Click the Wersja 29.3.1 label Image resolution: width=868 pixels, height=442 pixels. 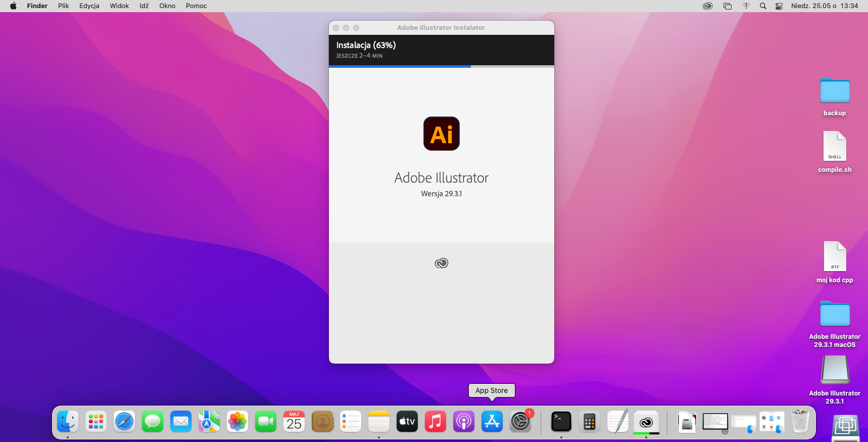pyautogui.click(x=442, y=194)
